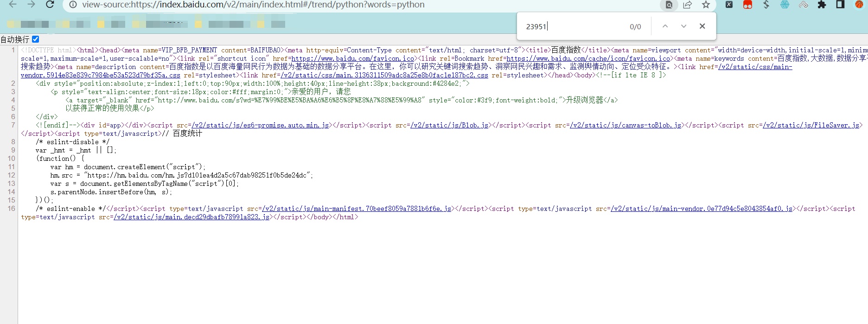Viewport: 868px width, 324px height.
Task: Open the /v2/static/js/Blob.js link
Action: click(x=449, y=126)
